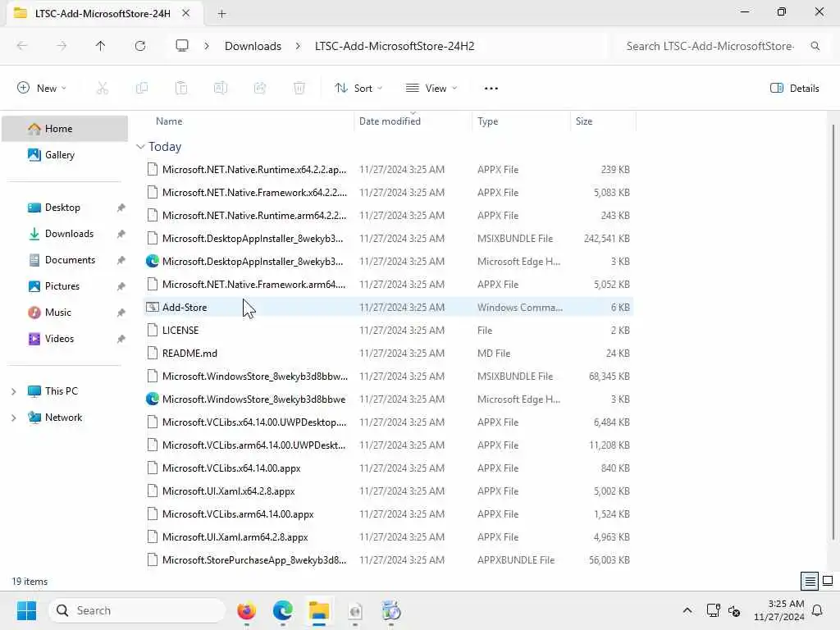Open Gallery in sidebar
This screenshot has height=630, width=840.
click(65, 155)
